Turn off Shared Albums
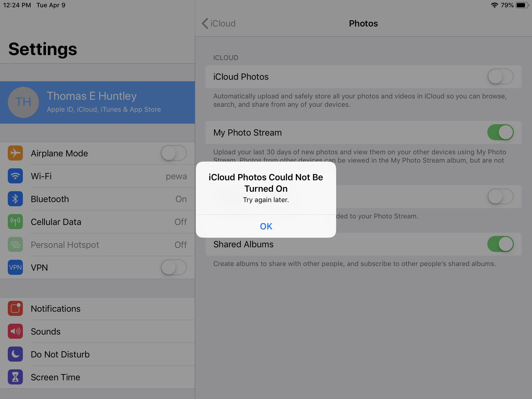 point(500,244)
